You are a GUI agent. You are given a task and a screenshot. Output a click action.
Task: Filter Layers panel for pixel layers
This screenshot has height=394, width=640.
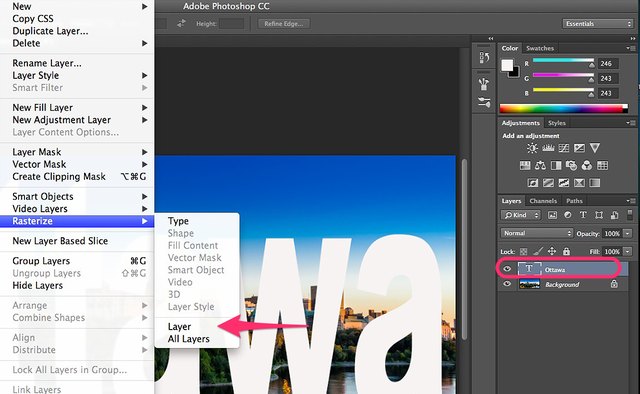(x=552, y=215)
